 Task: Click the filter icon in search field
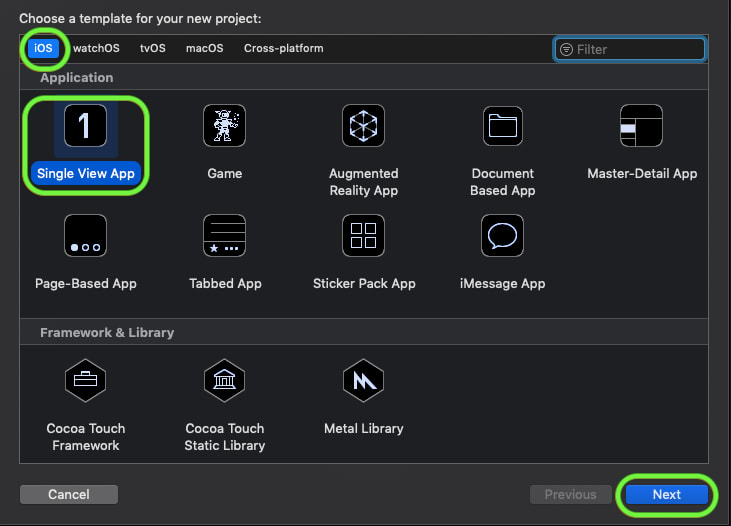point(566,49)
